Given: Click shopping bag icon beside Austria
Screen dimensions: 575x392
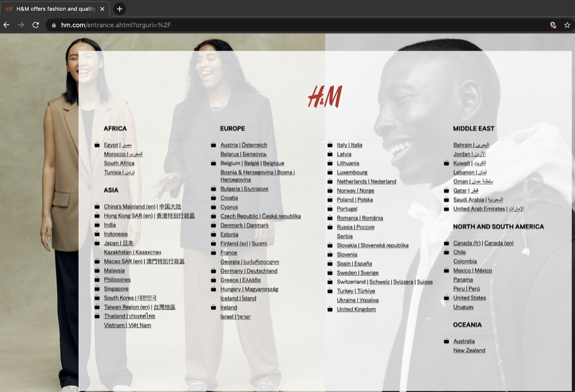Looking at the screenshot, I should tap(214, 145).
